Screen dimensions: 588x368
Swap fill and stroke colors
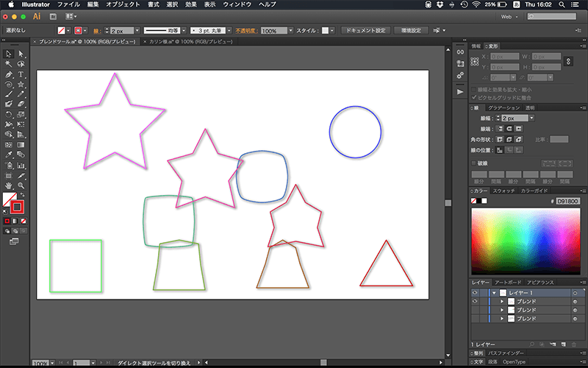point(23,194)
